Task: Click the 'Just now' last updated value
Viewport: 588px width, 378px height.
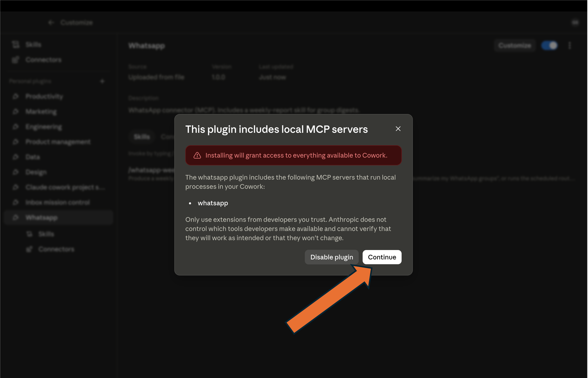Action: point(273,77)
